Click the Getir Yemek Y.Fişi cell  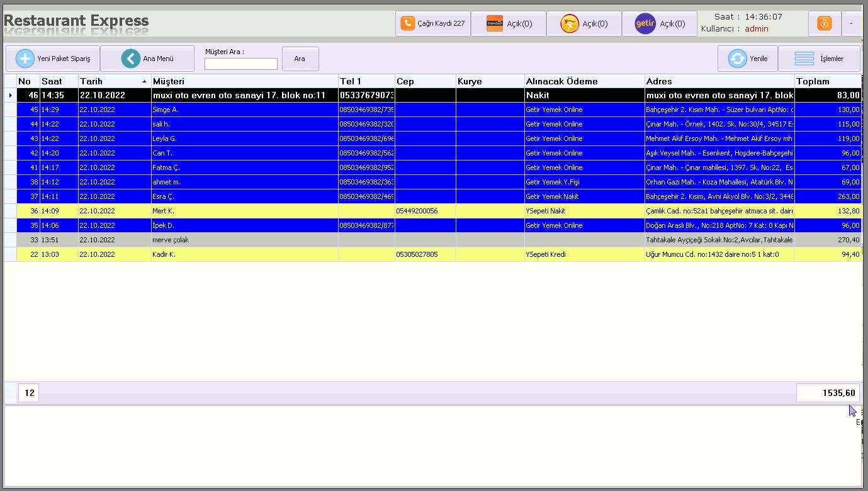[x=585, y=182]
